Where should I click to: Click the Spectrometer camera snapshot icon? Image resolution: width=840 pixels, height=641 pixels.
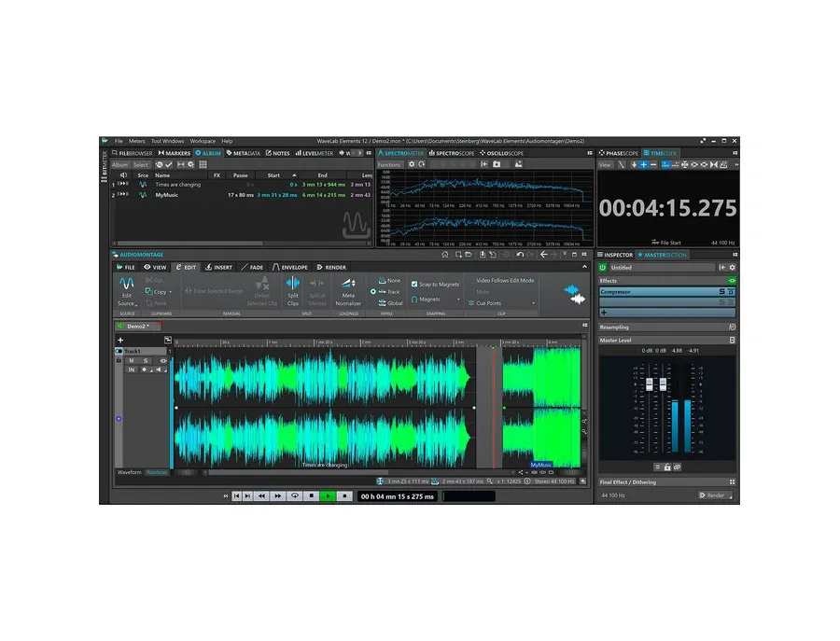click(x=497, y=164)
